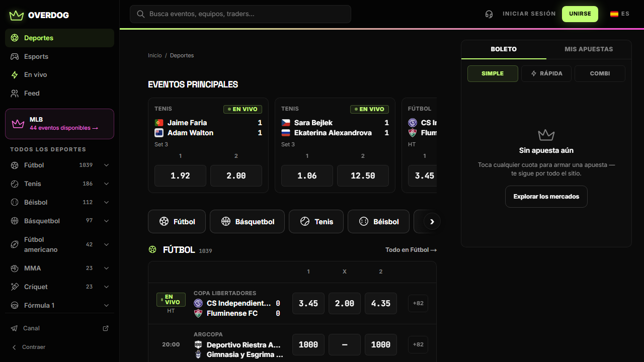Click Explorar los mercados button
Viewport: 644px width, 362px height.
(546, 197)
